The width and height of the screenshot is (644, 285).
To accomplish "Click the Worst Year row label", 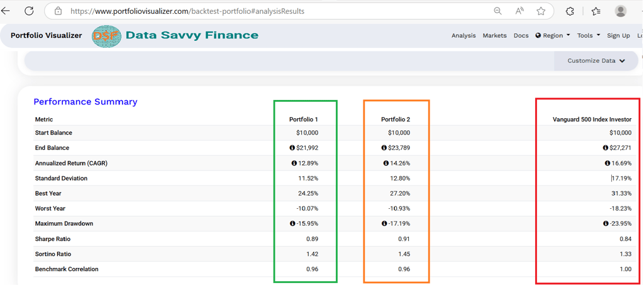I will pyautogui.click(x=50, y=209).
